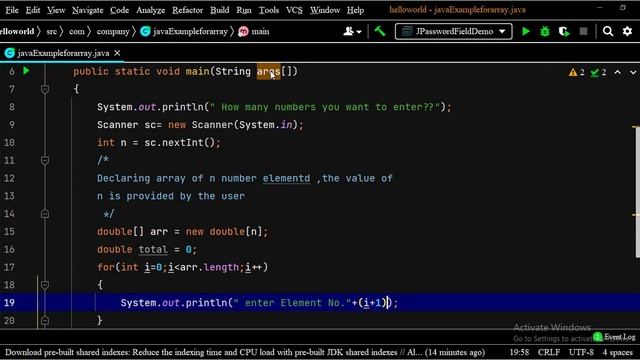Open JPasswordFieldDemo run configuration dropdown
The width and height of the screenshot is (640, 360).
[x=453, y=31]
